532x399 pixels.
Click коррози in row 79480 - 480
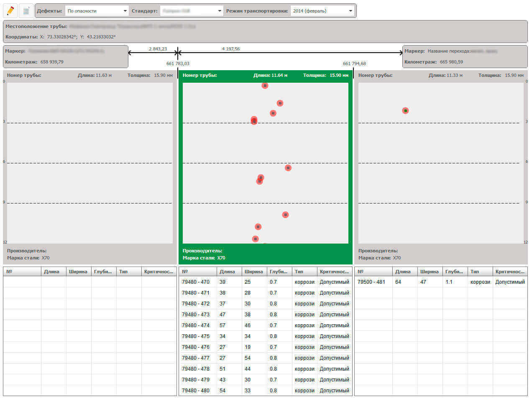pos(304,391)
